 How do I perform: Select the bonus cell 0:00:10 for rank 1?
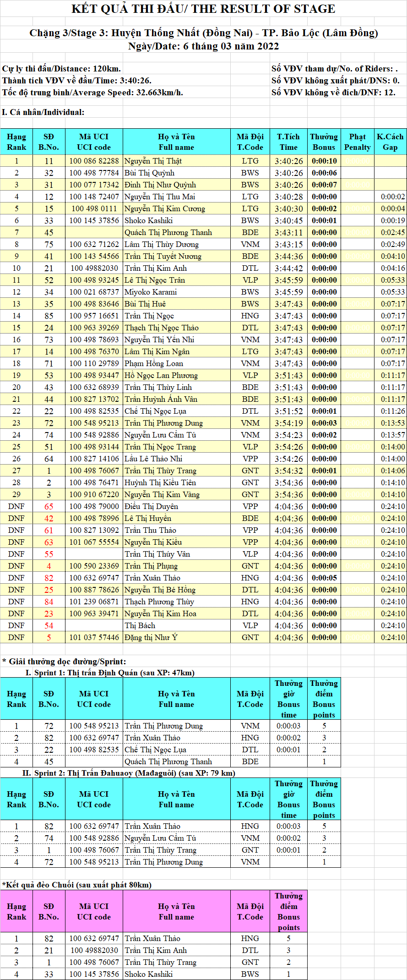coord(324,161)
